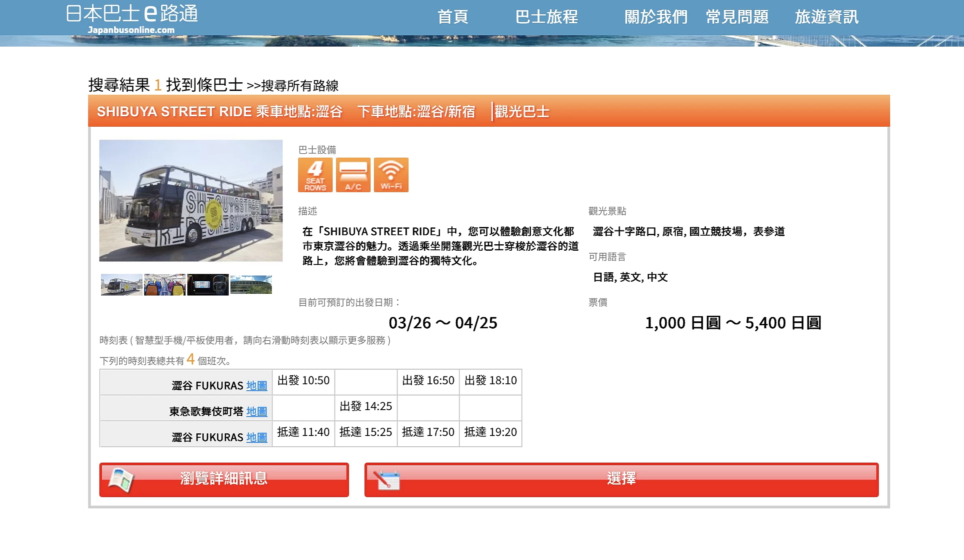Click the 4 Seat Rows amenity icon
This screenshot has height=560, width=964.
315,175
